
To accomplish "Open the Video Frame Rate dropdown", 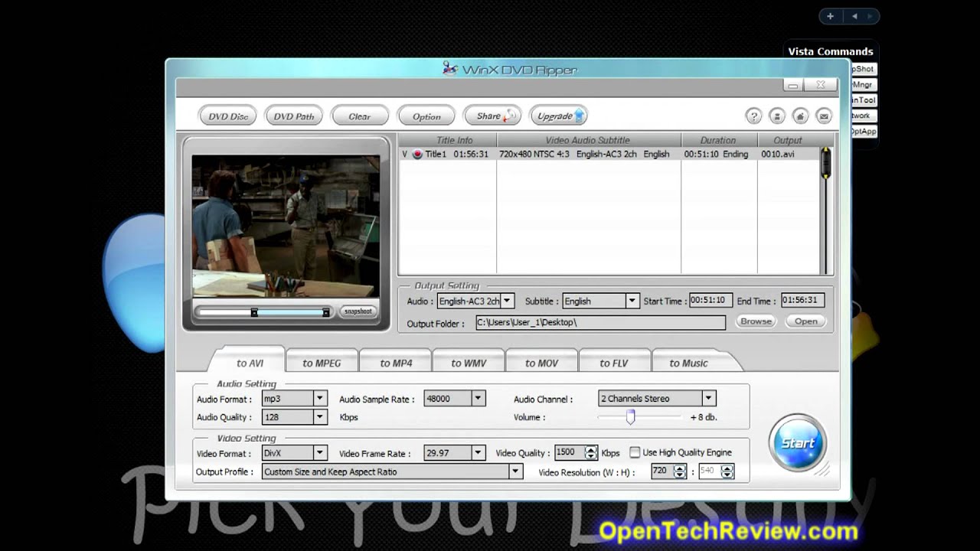I will point(478,453).
